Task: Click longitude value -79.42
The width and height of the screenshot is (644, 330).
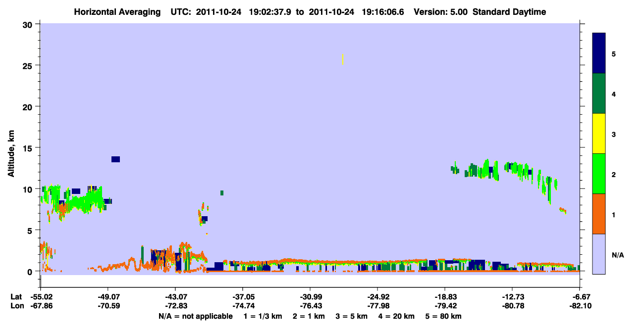Action: coord(445,306)
